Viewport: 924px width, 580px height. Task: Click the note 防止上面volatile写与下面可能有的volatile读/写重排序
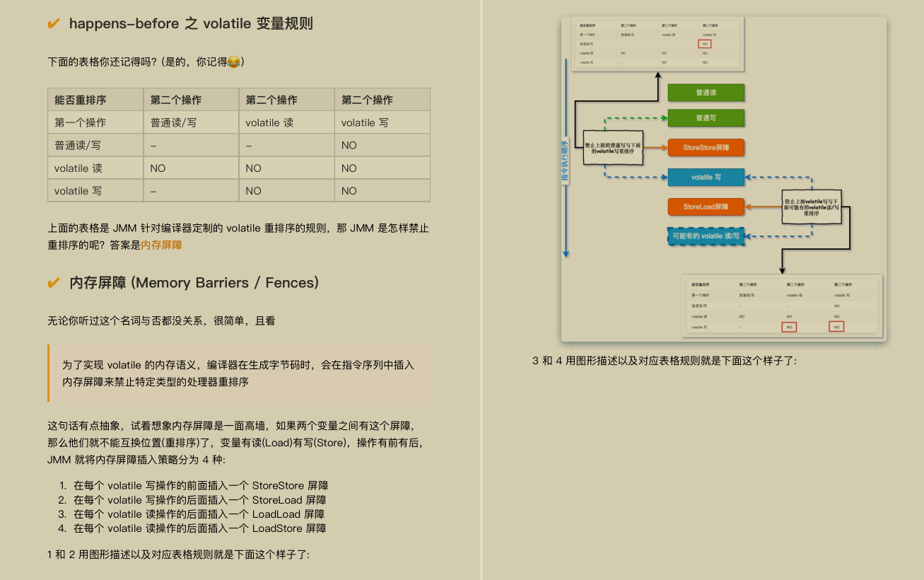pos(811,207)
